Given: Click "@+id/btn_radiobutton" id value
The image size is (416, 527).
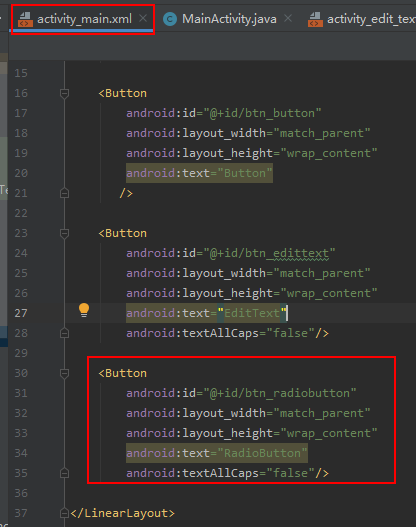Looking at the screenshot, I should pos(280,393).
